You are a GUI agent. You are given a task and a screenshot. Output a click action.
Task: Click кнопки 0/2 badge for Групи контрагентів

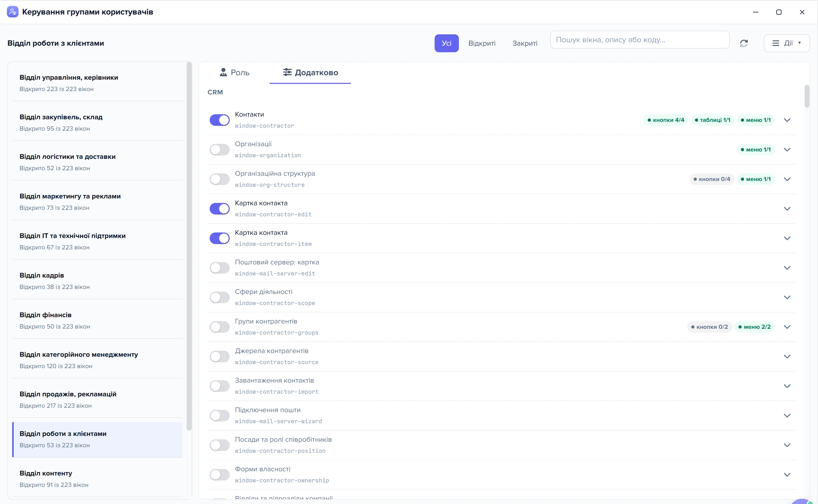(x=709, y=327)
